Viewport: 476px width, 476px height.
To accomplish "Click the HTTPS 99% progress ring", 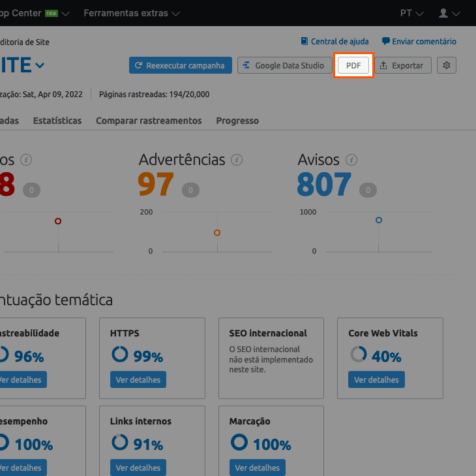I will pos(120,354).
